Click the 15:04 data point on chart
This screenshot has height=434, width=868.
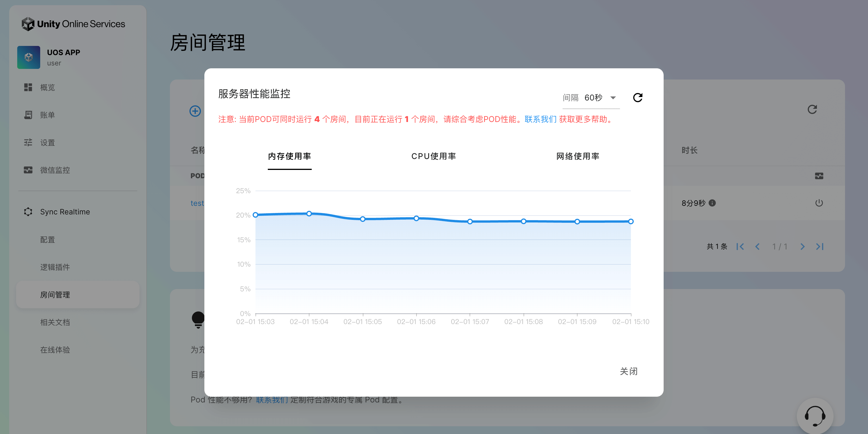[309, 214]
